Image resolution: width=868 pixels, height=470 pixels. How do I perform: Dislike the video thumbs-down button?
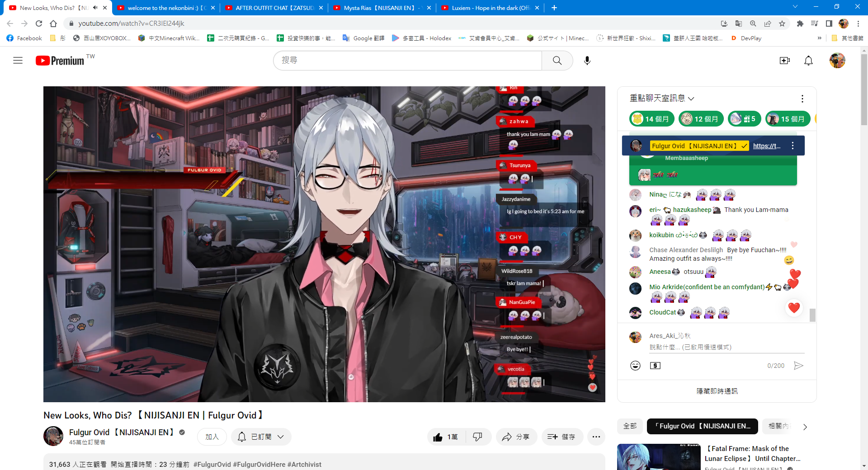click(478, 437)
